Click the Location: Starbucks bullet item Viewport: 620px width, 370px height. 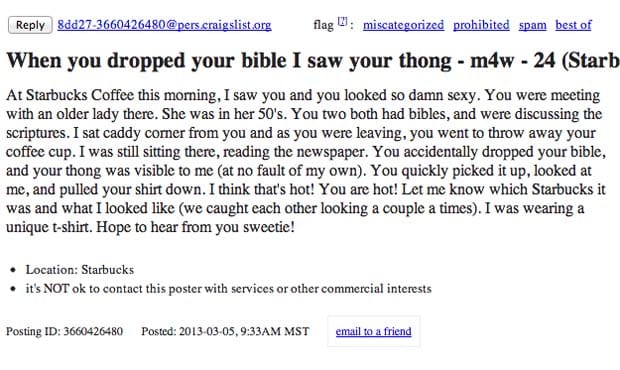tap(80, 270)
